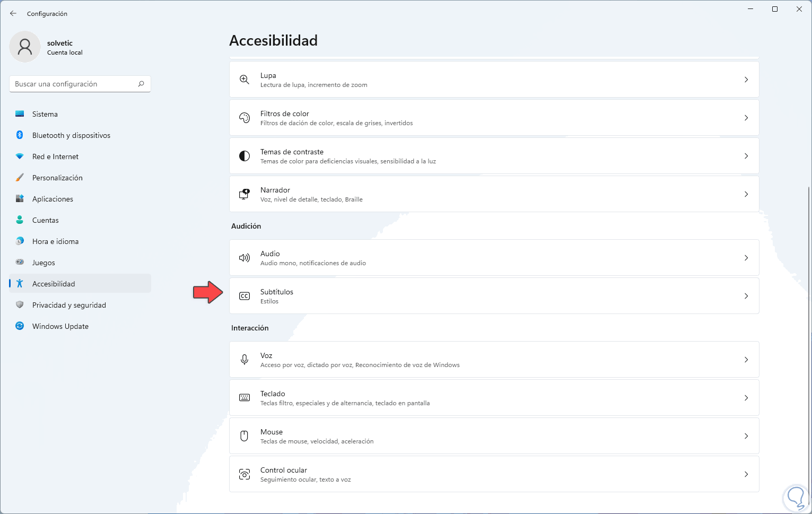
Task: Click the solvetic account profile picture
Action: pyautogui.click(x=25, y=47)
